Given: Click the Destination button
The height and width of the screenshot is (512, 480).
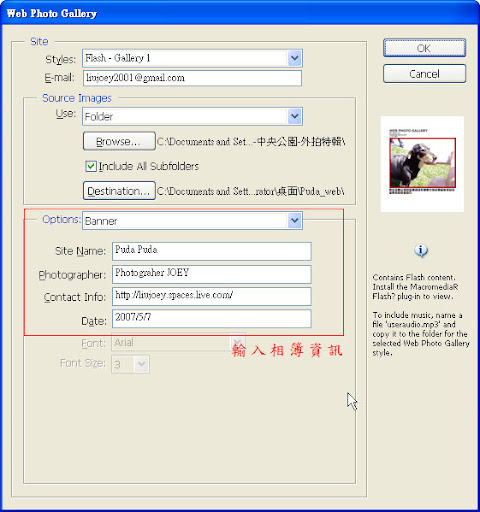Looking at the screenshot, I should tap(119, 191).
